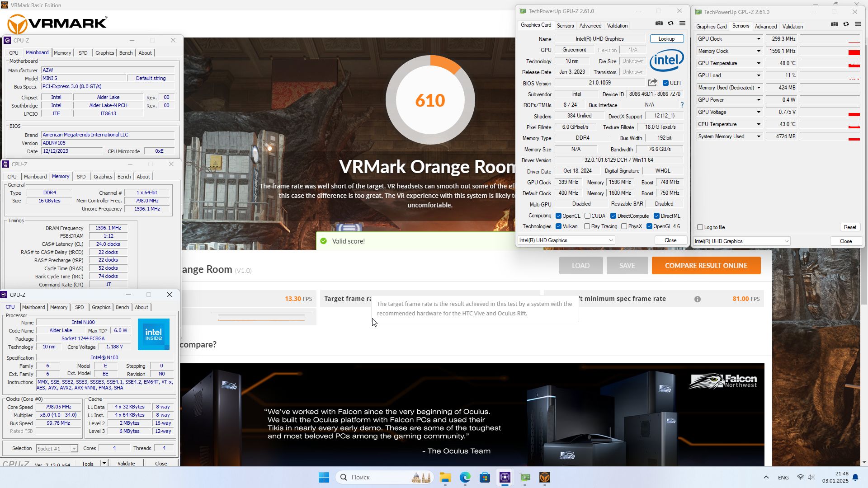This screenshot has height=488, width=868.
Task: Toggle CUDA checkbox
Action: 587,216
